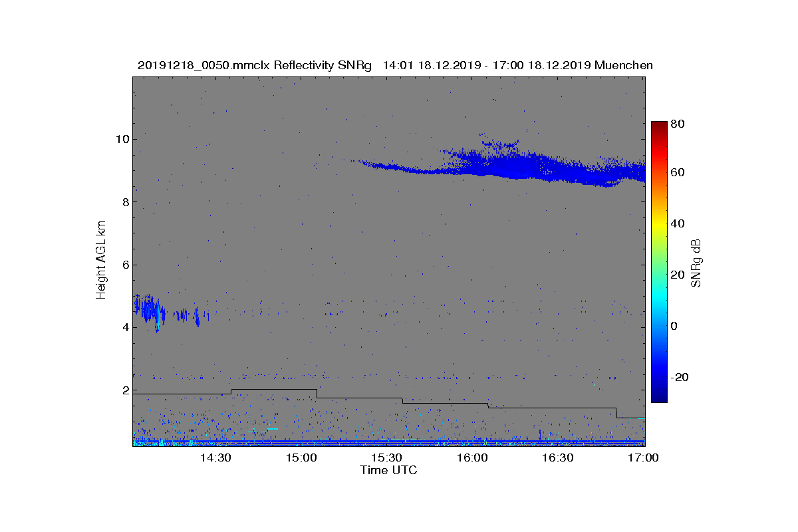Click the height tick label 6
This screenshot has height=532, width=798.
click(x=125, y=265)
